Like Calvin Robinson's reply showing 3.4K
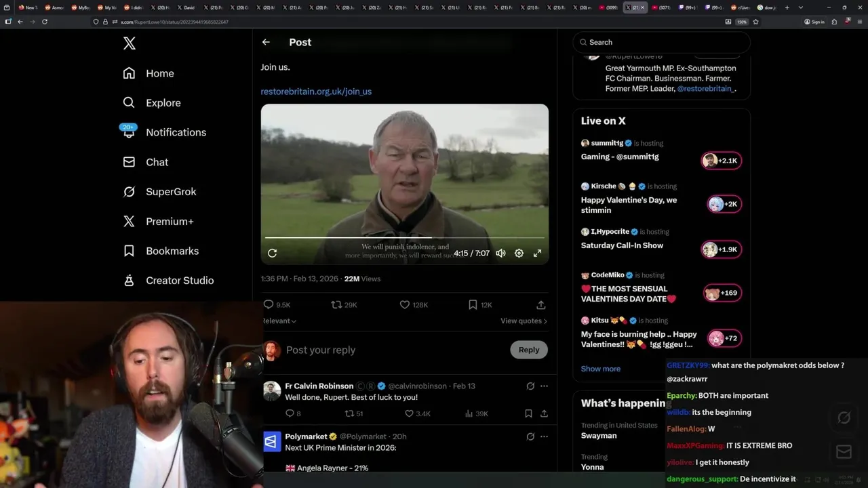This screenshot has height=488, width=868. coord(418,413)
